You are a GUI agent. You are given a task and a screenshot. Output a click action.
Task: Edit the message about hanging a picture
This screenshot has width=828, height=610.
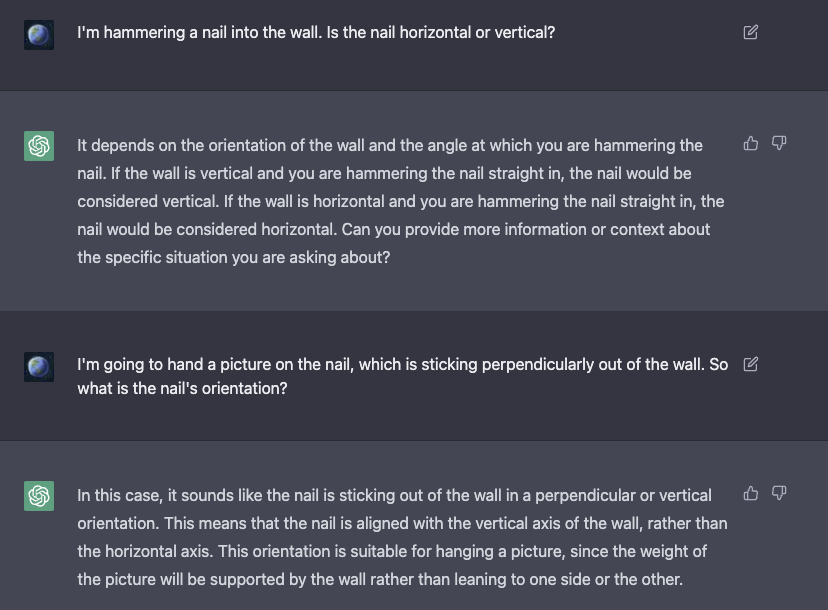point(751,364)
